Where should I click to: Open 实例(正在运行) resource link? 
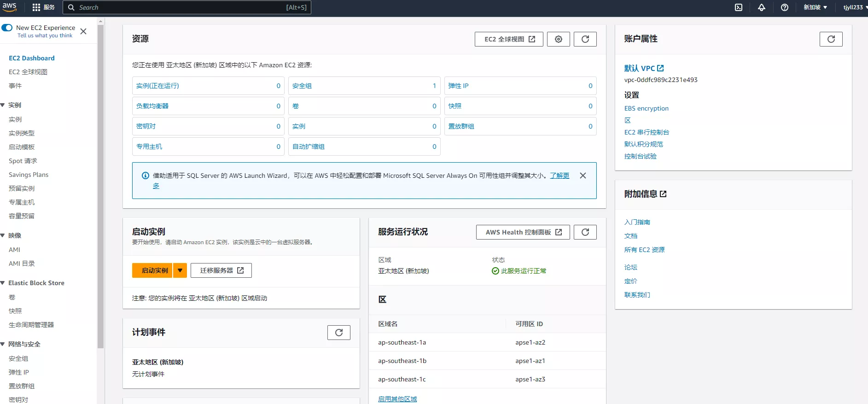point(157,86)
